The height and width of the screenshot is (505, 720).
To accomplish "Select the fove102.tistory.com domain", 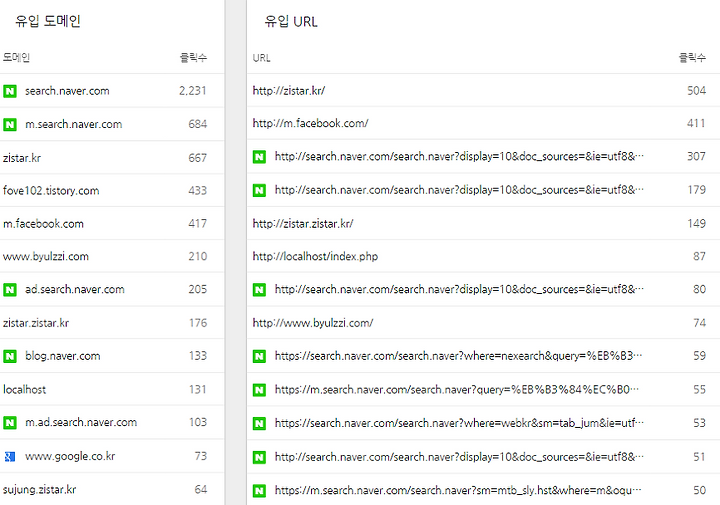I will (x=51, y=191).
